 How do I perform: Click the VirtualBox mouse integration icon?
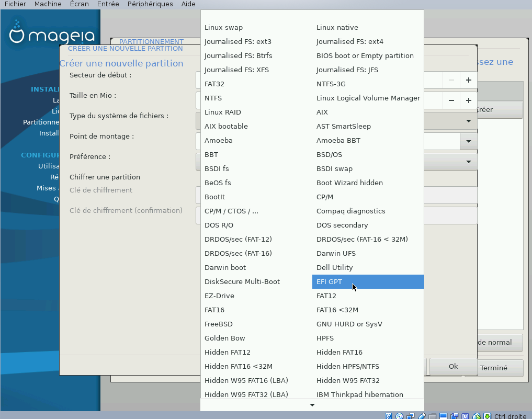coord(477,416)
